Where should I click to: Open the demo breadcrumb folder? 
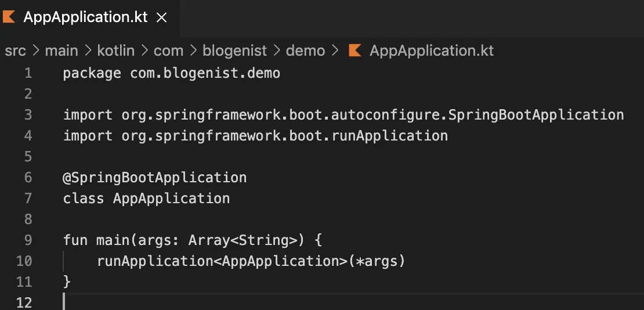[x=306, y=51]
